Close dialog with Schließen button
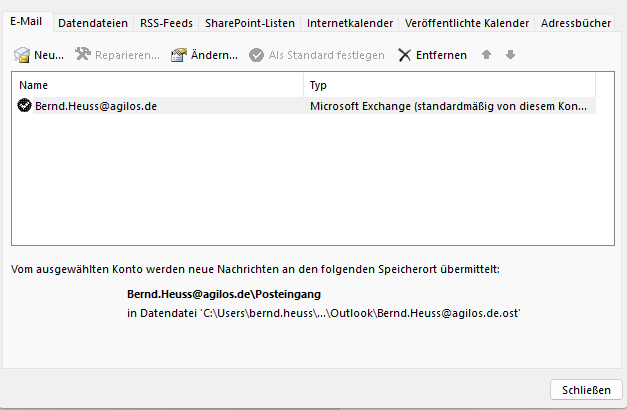 [586, 390]
